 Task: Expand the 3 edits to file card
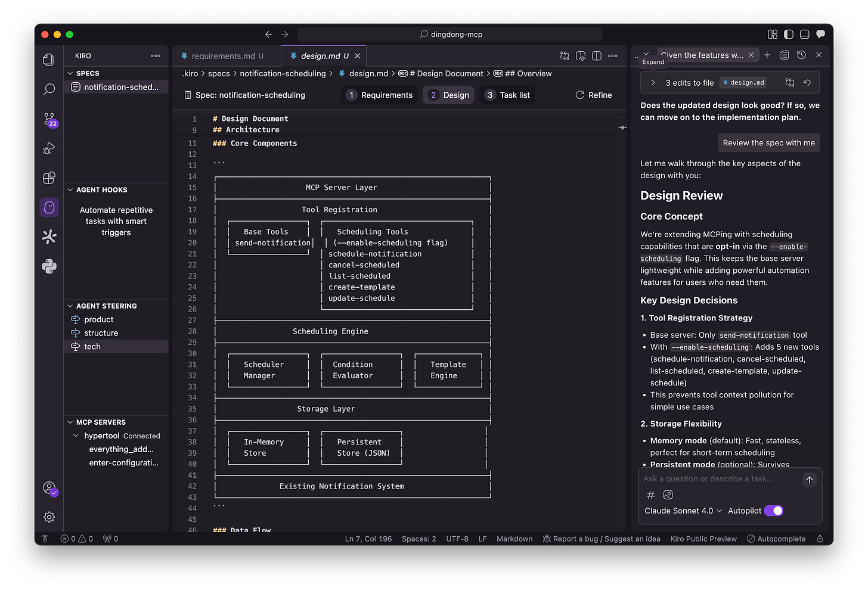(653, 83)
